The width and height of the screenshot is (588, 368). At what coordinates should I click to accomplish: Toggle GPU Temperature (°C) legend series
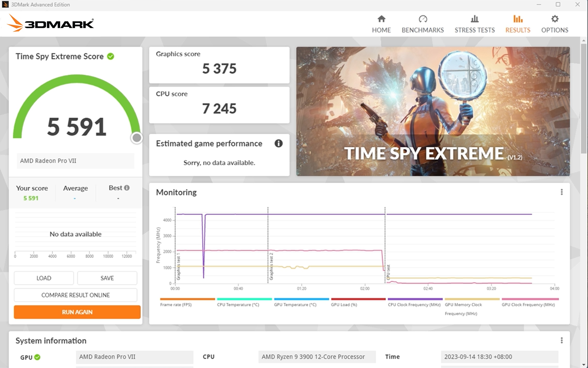click(301, 302)
